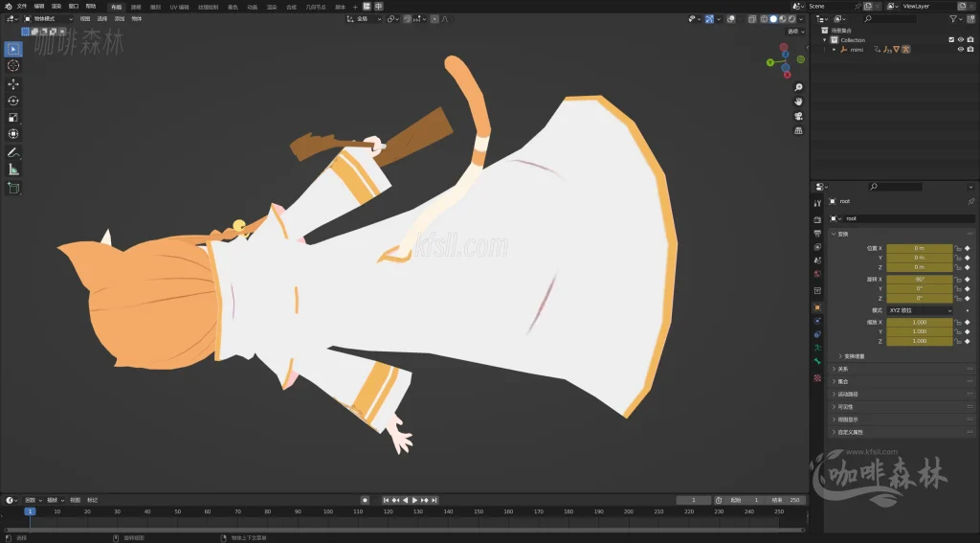Select the Transform tool in left toolbar

[13, 134]
